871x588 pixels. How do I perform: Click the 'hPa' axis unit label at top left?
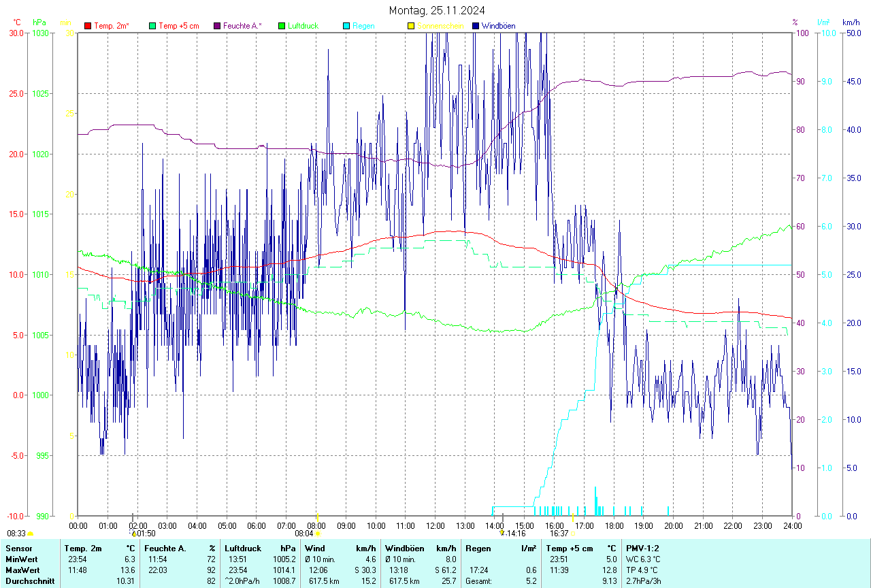click(39, 22)
